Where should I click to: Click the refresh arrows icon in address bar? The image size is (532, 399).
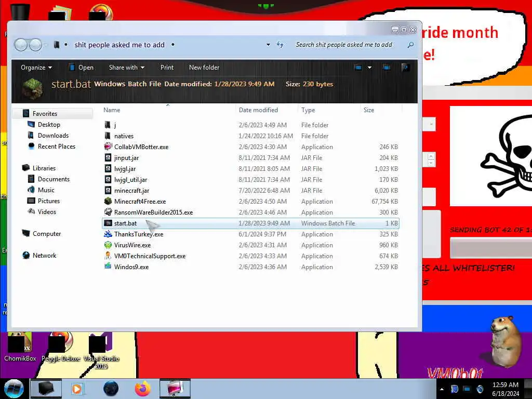click(280, 45)
